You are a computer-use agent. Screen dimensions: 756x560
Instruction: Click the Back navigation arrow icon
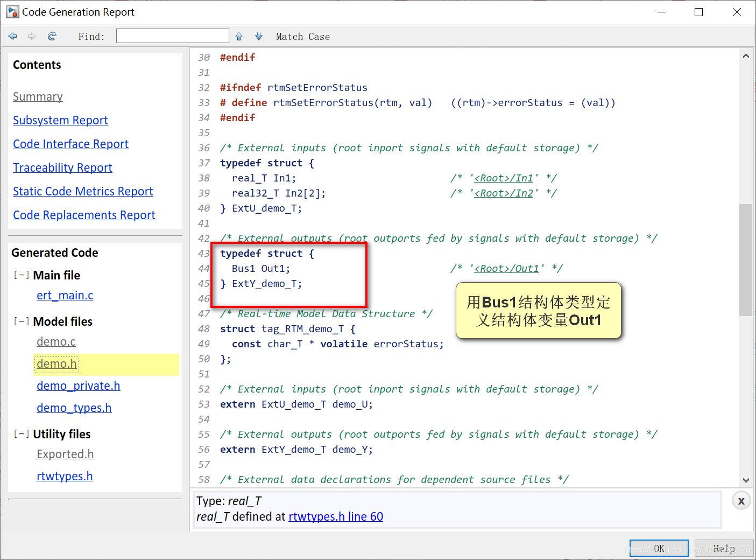[x=13, y=36]
